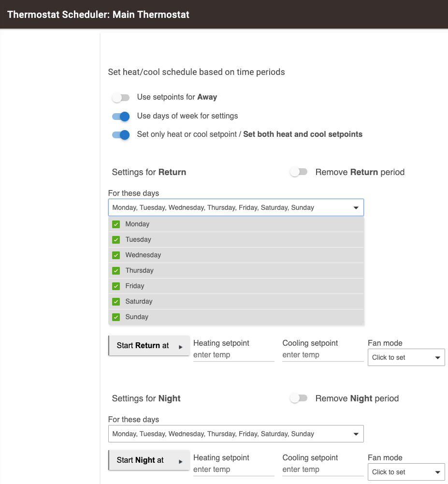Uncheck Wednesday checkbox option

116,255
